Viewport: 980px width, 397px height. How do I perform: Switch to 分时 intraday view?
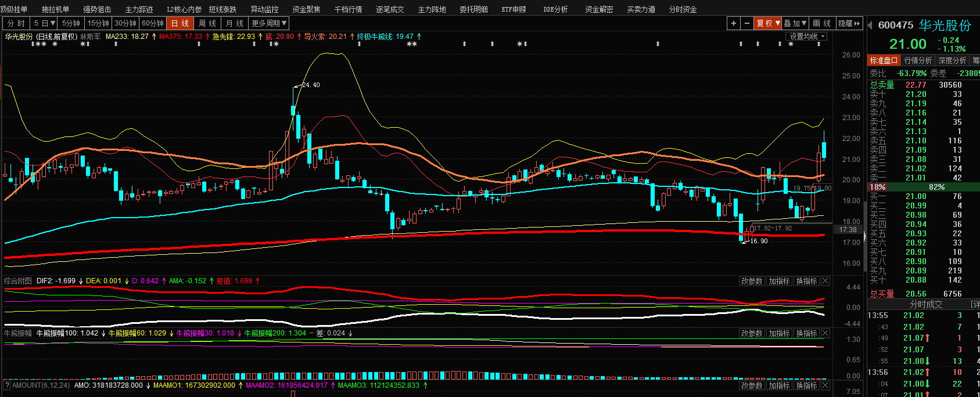16,23
